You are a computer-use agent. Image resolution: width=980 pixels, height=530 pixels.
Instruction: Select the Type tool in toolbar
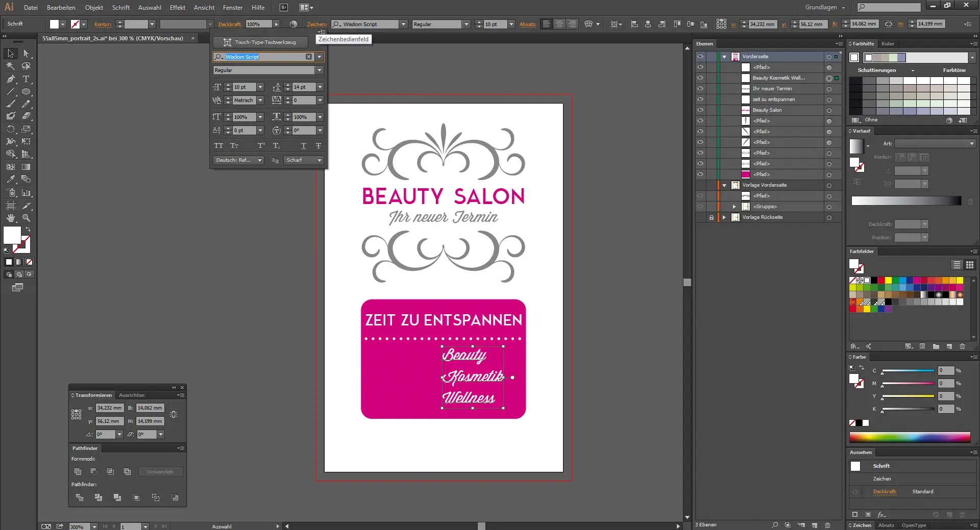(x=26, y=79)
